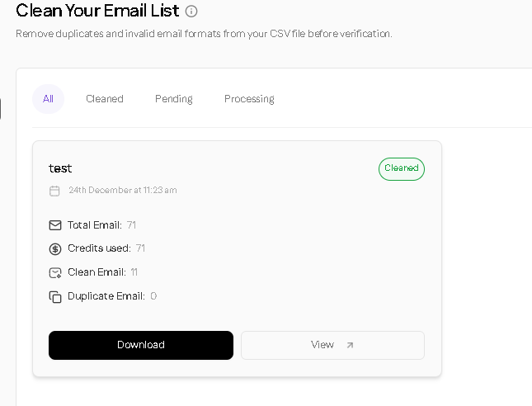Image resolution: width=532 pixels, height=406 pixels.
Task: Click the green Cleaned status badge
Action: pyautogui.click(x=402, y=168)
